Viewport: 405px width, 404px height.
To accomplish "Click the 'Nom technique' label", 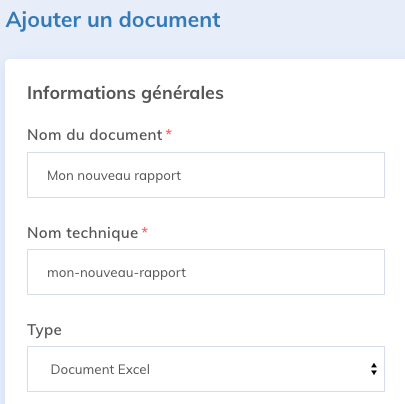I will 83,233.
